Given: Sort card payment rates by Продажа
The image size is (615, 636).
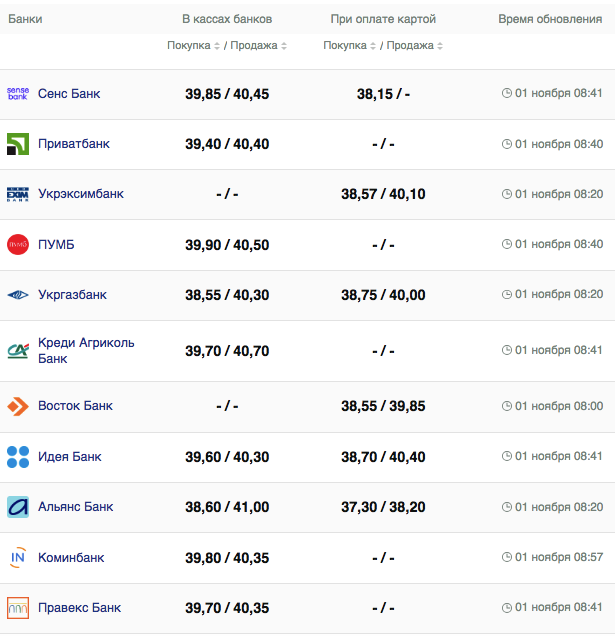Looking at the screenshot, I should [415, 46].
